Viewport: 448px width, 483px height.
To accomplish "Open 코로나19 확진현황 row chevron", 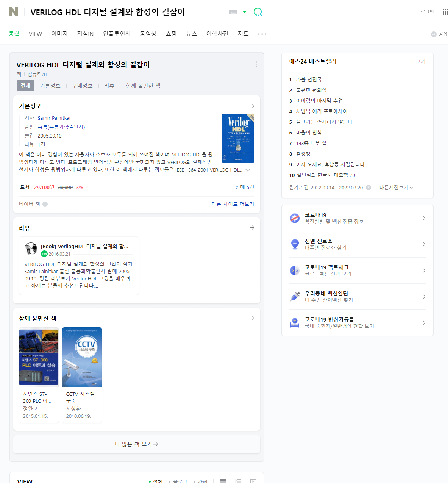I will pos(424,218).
